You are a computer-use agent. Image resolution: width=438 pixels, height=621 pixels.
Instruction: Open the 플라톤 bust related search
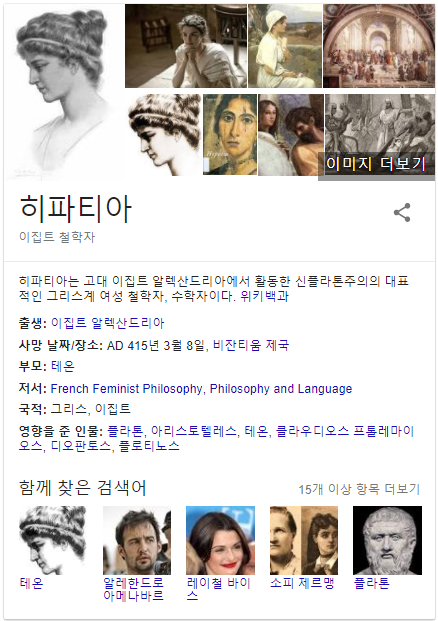coord(387,540)
